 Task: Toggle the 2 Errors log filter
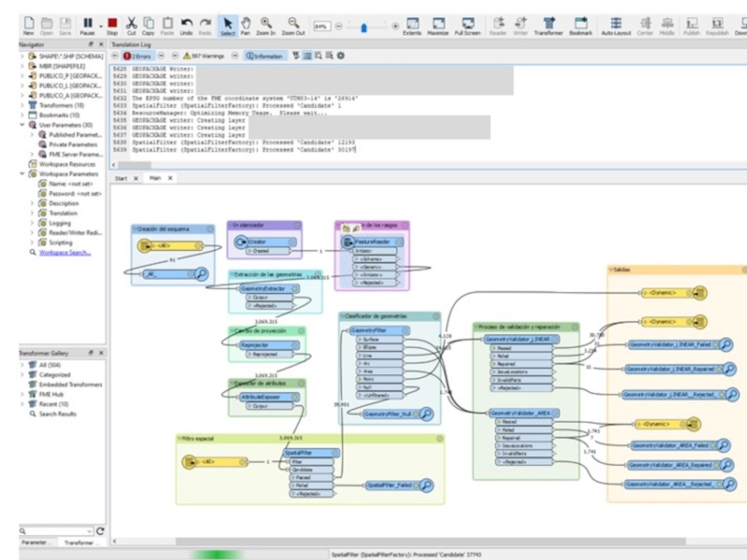pyautogui.click(x=137, y=56)
